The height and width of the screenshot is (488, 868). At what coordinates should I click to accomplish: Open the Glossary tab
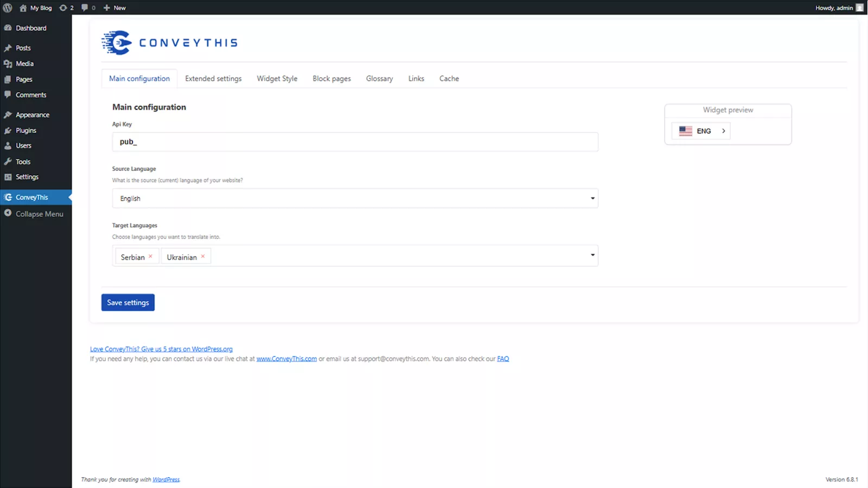[x=379, y=79]
